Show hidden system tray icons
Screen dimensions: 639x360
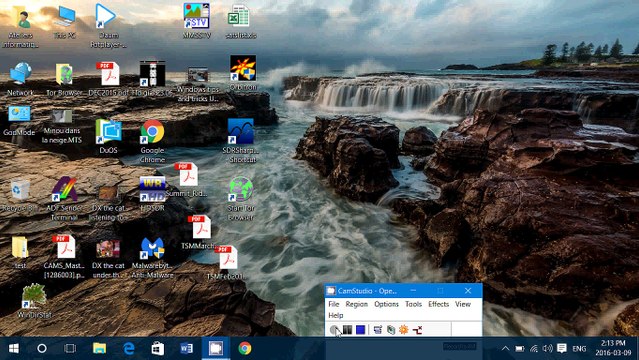(505, 349)
